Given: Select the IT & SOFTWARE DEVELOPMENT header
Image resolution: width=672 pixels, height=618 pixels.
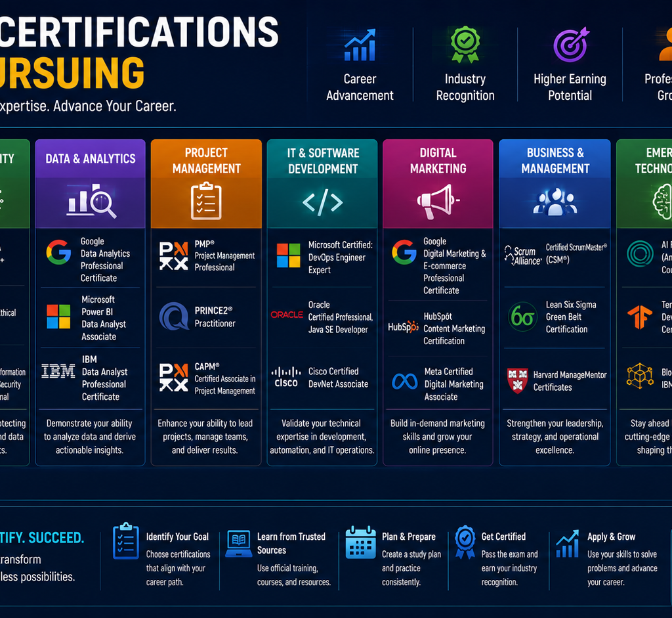Looking at the screenshot, I should [x=323, y=161].
